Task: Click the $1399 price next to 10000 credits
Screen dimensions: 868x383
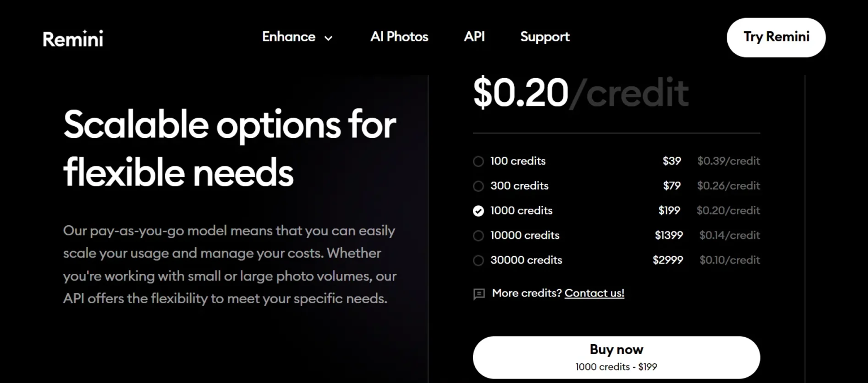Action: [x=669, y=235]
